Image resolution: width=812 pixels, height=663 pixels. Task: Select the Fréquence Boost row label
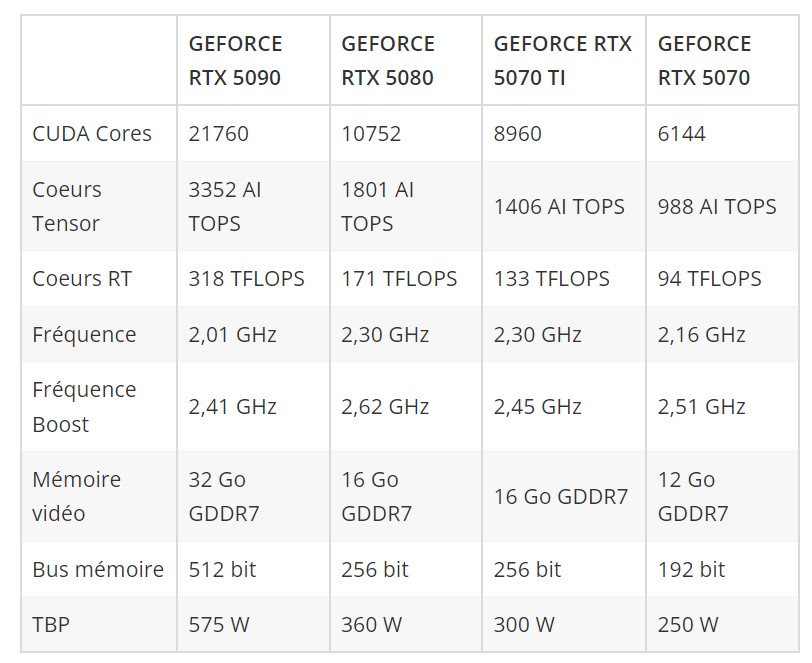[x=84, y=407]
